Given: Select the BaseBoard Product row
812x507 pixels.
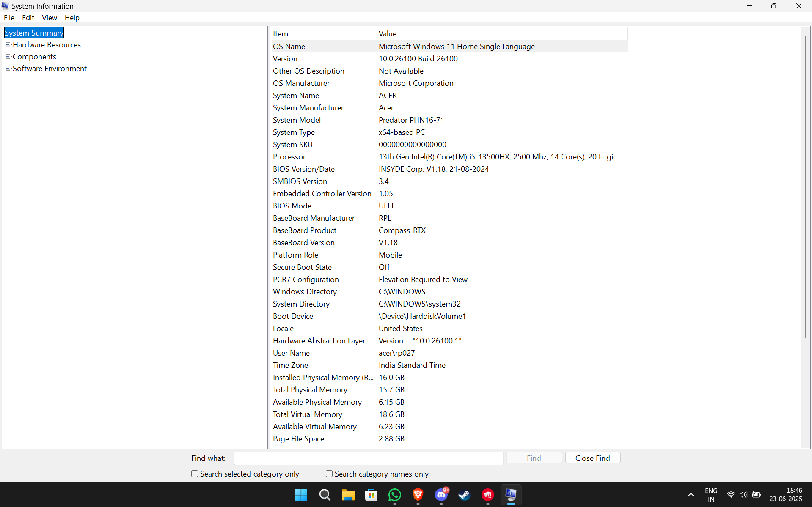Looking at the screenshot, I should click(449, 230).
